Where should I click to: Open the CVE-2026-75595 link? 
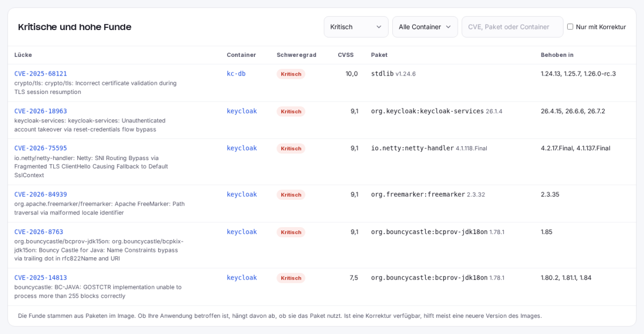pyautogui.click(x=41, y=148)
